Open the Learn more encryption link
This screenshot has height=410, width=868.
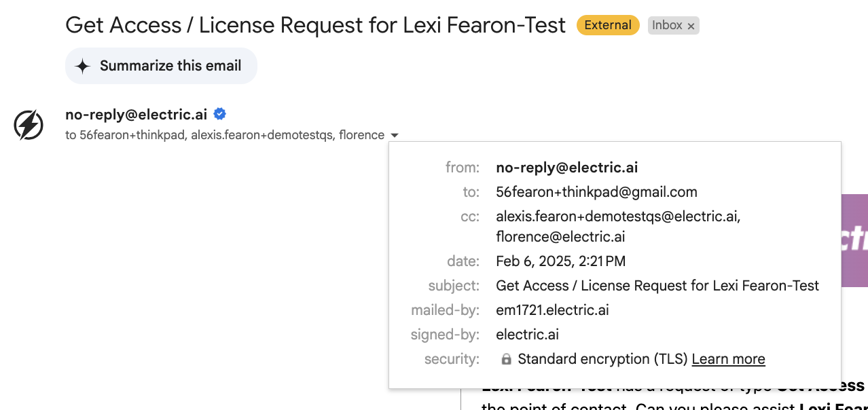(728, 359)
